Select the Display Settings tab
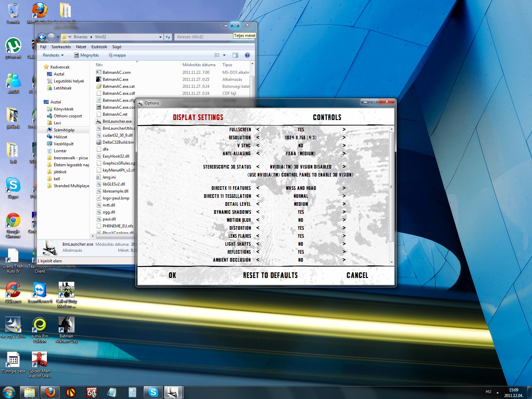This screenshot has width=532, height=399. pos(198,117)
